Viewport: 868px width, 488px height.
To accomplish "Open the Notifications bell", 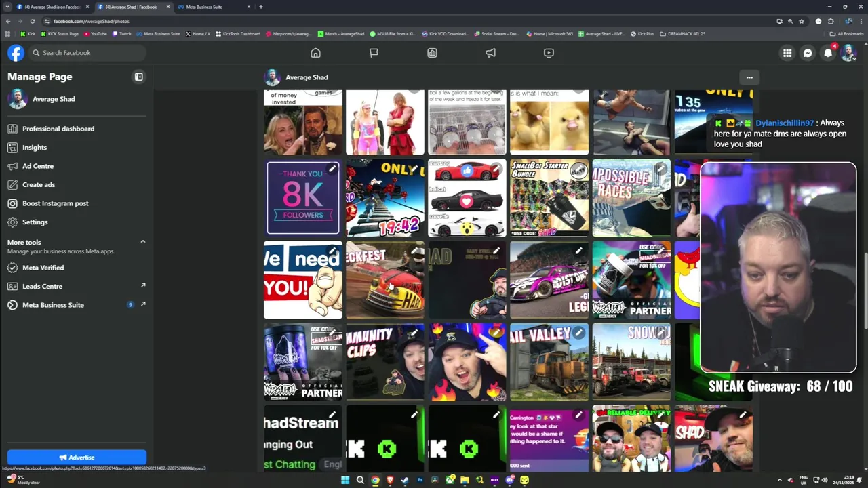I will click(x=828, y=53).
